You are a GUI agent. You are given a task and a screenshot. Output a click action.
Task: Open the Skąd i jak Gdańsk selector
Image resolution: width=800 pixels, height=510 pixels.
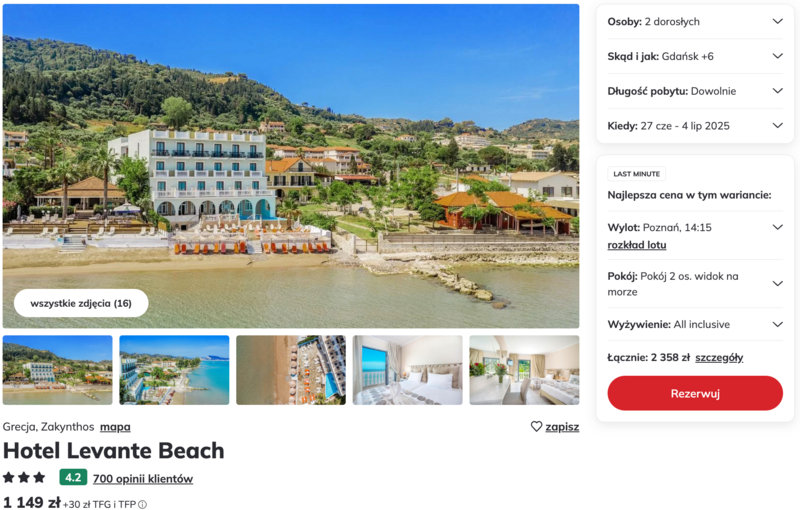[x=695, y=56]
